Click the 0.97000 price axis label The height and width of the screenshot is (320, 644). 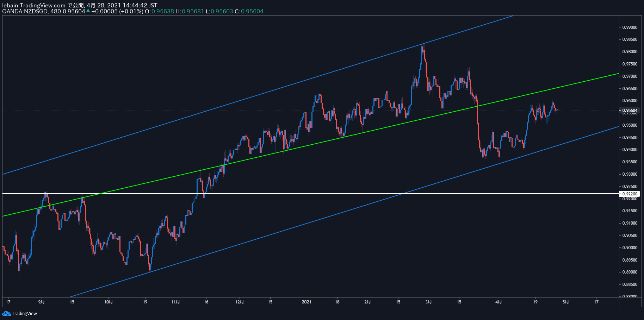(630, 76)
